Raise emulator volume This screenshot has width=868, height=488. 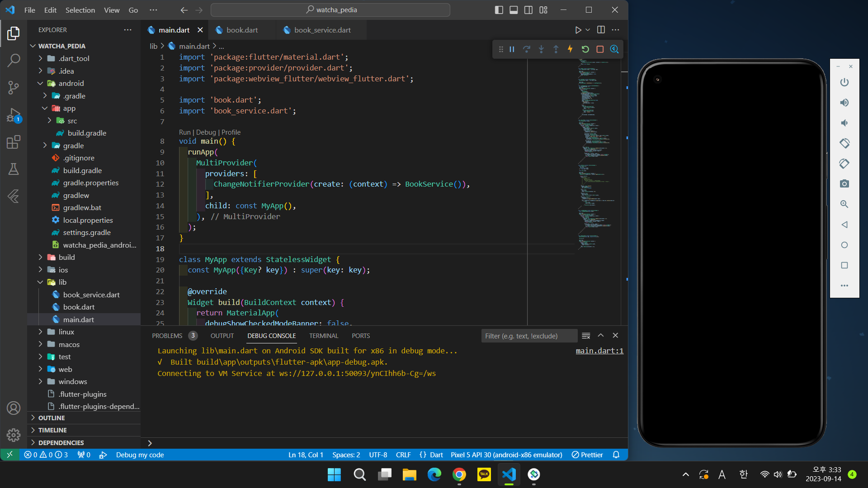tap(844, 103)
